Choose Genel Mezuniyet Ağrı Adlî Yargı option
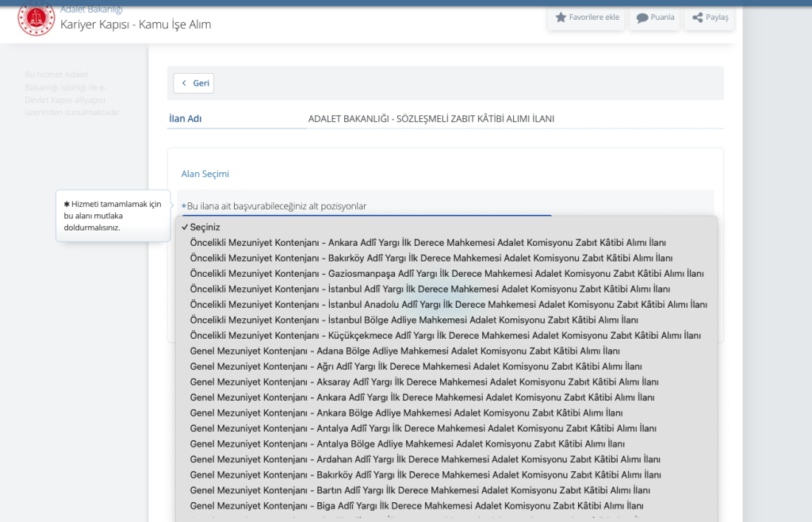812x522 pixels. pyautogui.click(x=416, y=367)
